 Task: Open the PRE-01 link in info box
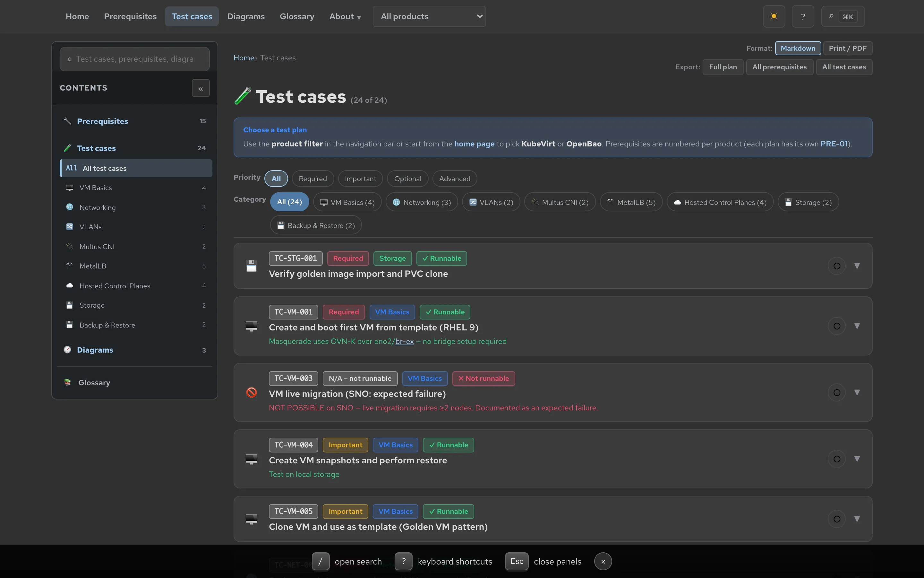click(834, 144)
